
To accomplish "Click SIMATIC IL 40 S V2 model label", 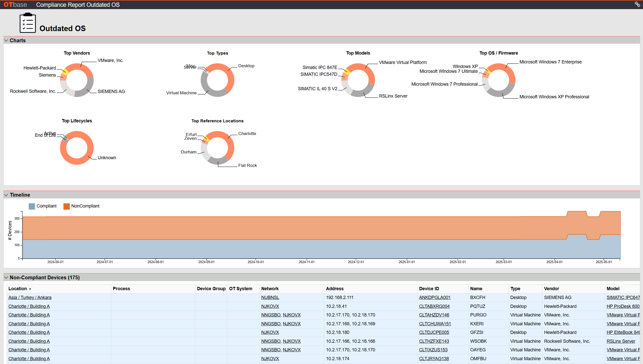I will tap(317, 89).
